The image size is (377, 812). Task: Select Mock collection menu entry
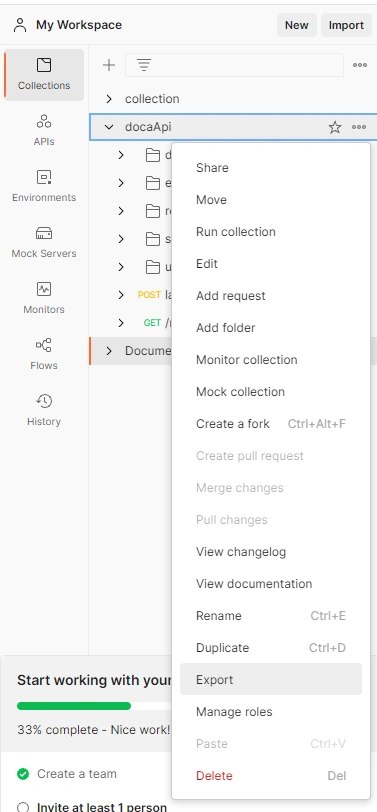click(x=271, y=392)
